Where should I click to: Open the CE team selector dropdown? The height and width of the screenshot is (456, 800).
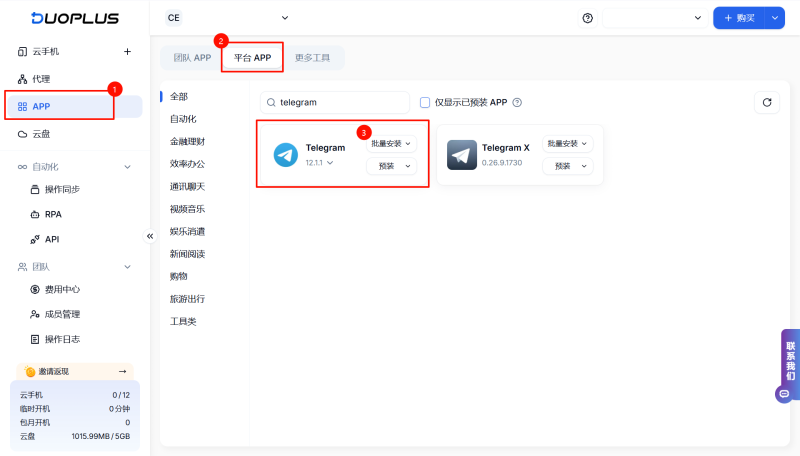click(x=227, y=18)
